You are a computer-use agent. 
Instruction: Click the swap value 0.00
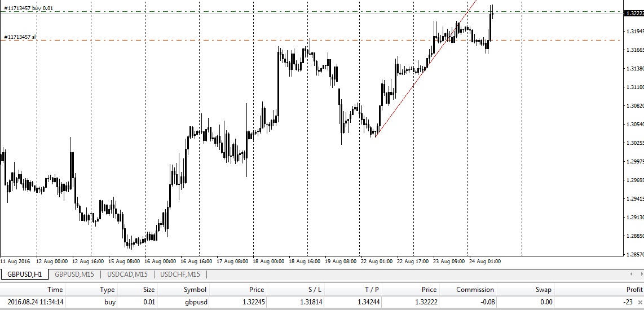546,302
